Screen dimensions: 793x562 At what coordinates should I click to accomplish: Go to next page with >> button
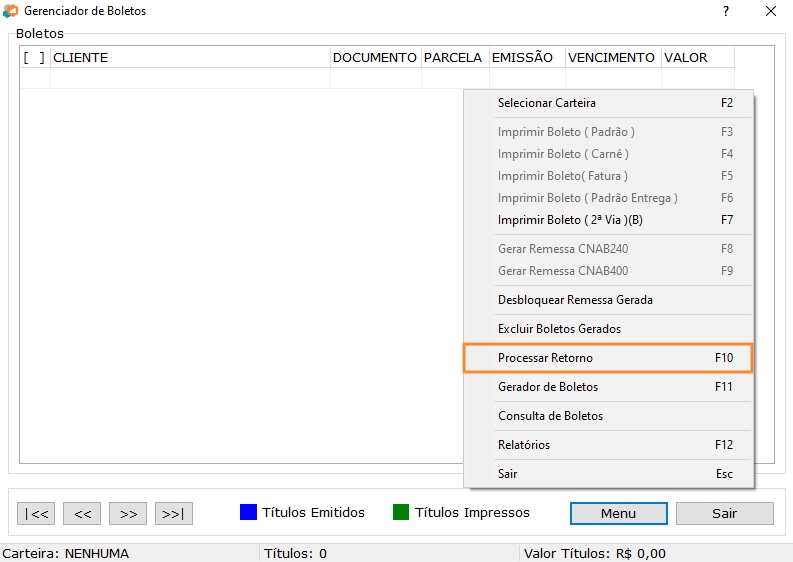128,513
